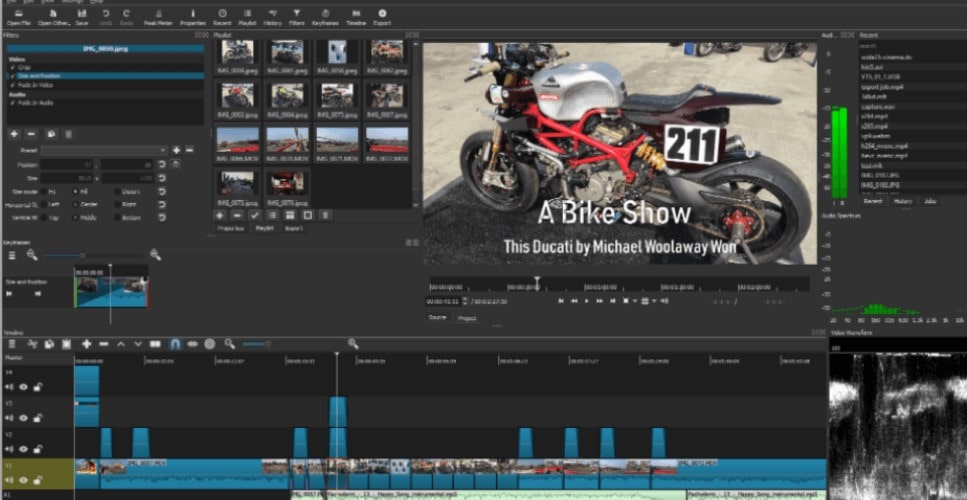Switch to the Source tab under the player
Viewport: 967px width, 500px height.
437,318
